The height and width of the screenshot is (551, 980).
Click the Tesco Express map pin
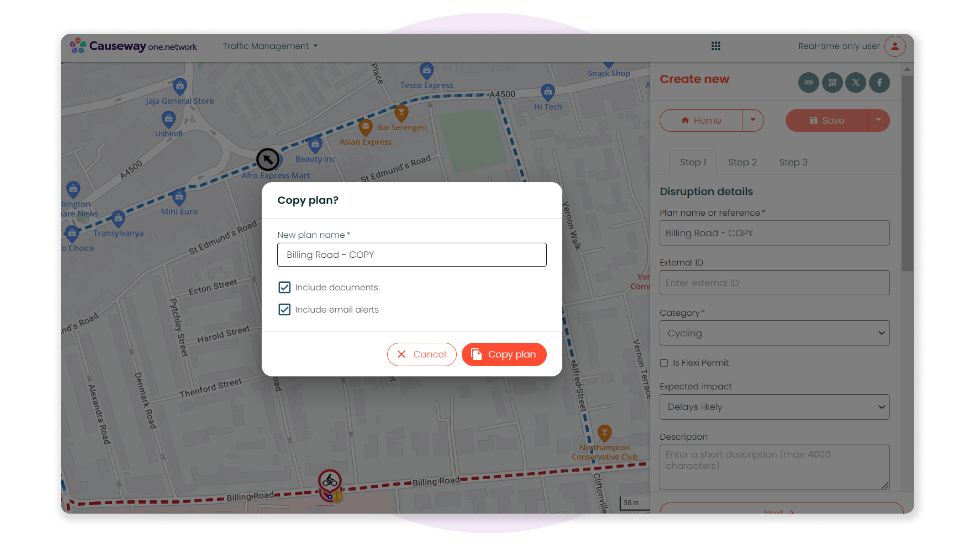426,70
